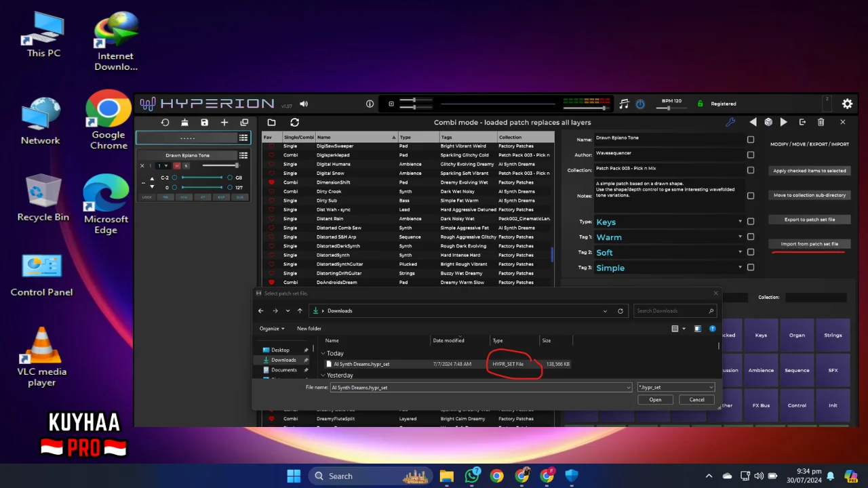Screen dimensions: 868x488
Task: Open layer channel 1 dropdown
Action: (x=163, y=165)
